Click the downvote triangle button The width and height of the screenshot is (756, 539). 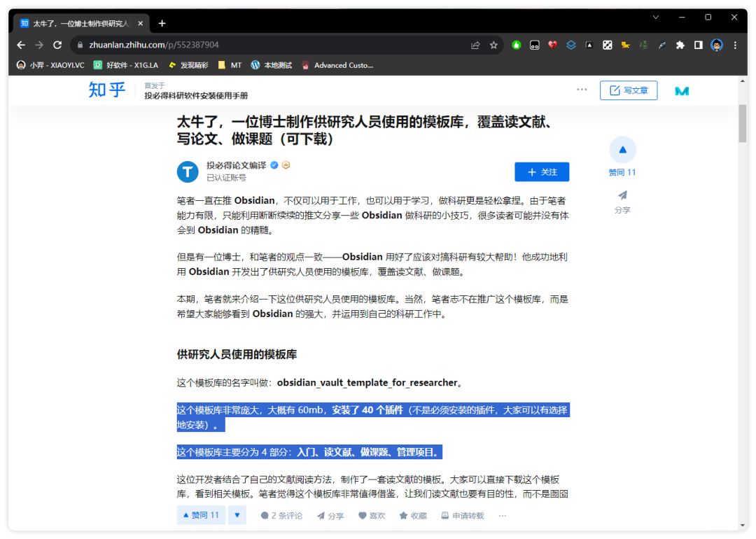pos(237,515)
